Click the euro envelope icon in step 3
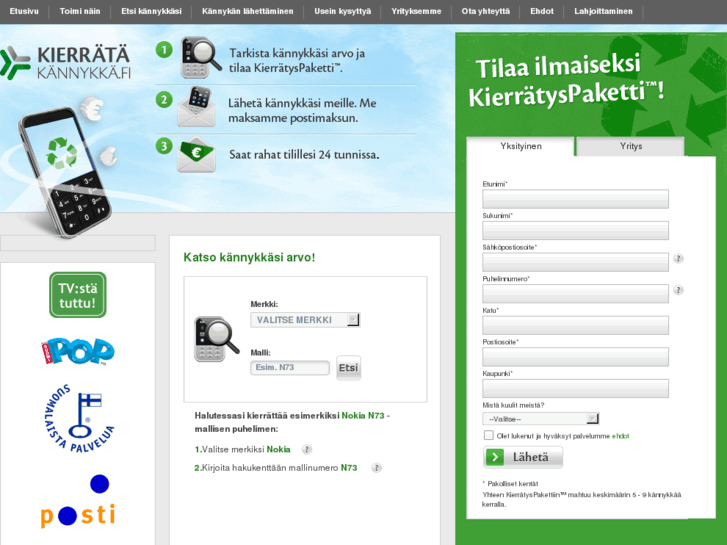 pyautogui.click(x=196, y=154)
